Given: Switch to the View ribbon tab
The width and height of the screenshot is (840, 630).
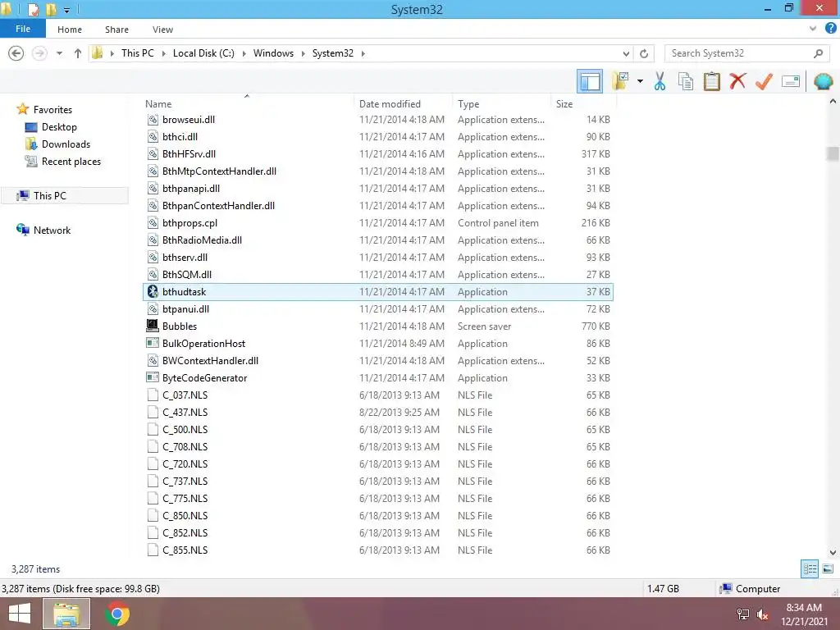Looking at the screenshot, I should (162, 30).
